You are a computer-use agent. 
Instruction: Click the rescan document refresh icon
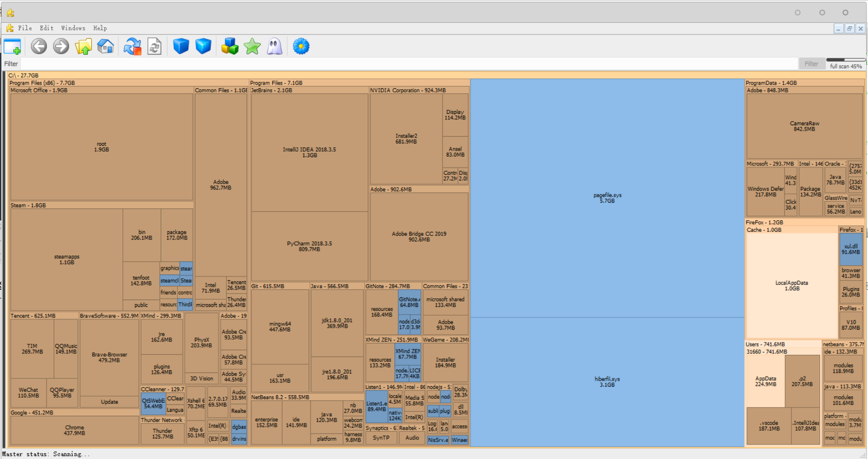(155, 46)
